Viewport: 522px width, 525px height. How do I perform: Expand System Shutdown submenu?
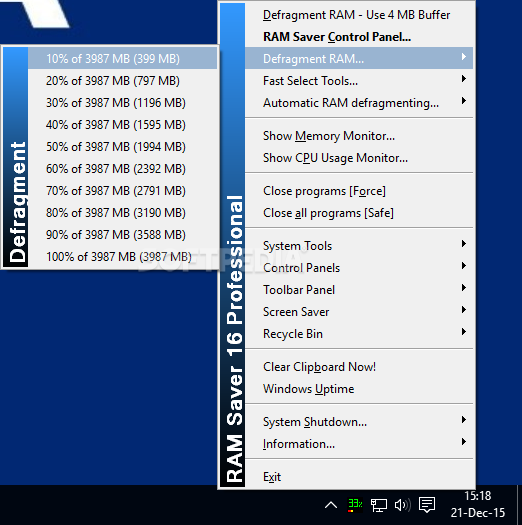[x=359, y=422]
